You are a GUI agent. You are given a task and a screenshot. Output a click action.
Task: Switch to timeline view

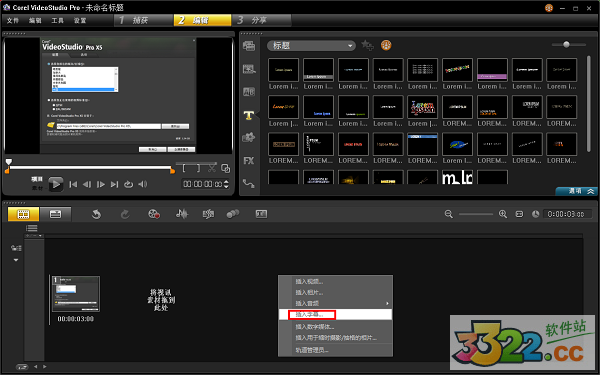55,214
